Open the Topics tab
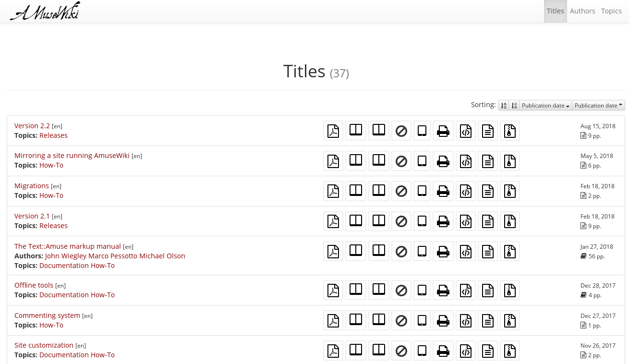The image size is (629, 364). point(611,11)
